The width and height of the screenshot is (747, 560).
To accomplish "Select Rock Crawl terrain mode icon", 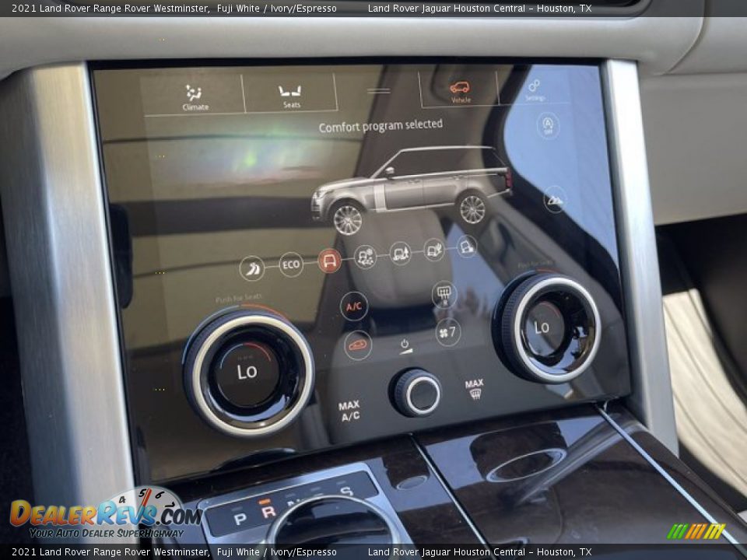I will click(x=466, y=247).
